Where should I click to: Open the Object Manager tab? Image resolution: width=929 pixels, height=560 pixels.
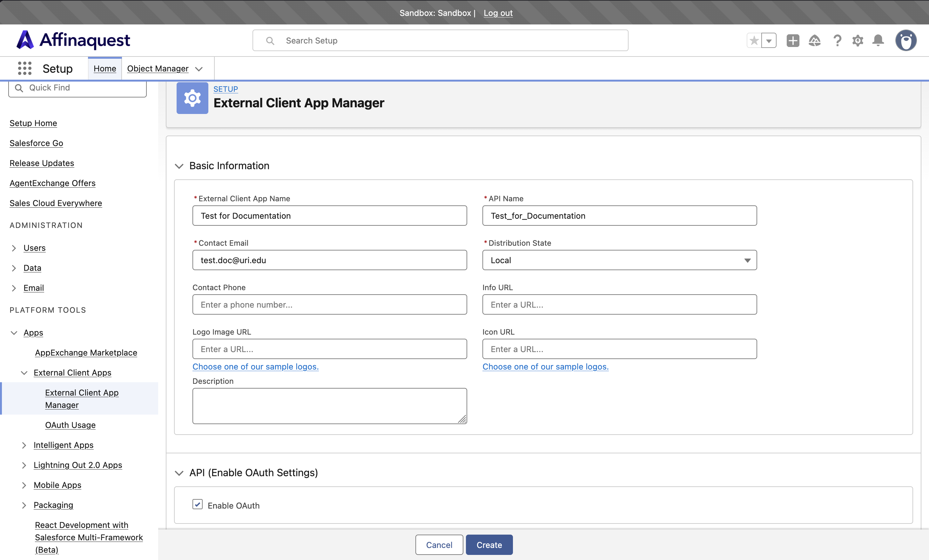click(x=158, y=69)
